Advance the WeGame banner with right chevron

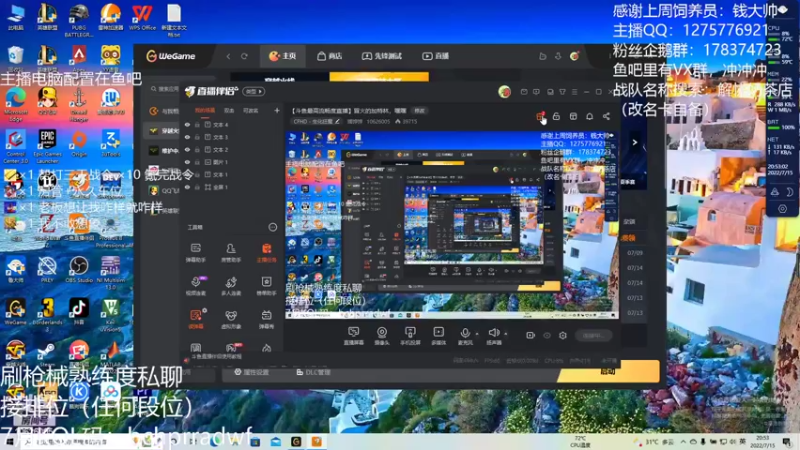635,142
